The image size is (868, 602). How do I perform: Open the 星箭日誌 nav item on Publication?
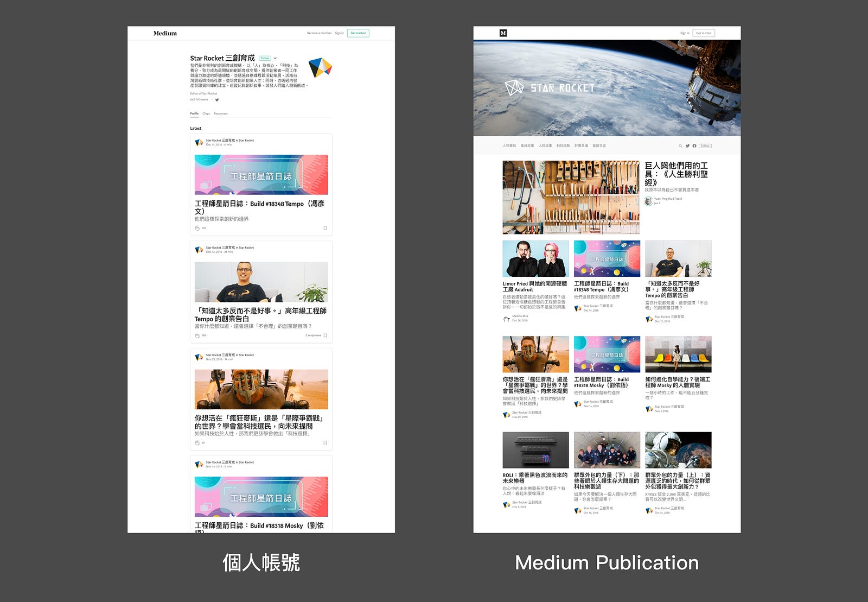(x=599, y=146)
